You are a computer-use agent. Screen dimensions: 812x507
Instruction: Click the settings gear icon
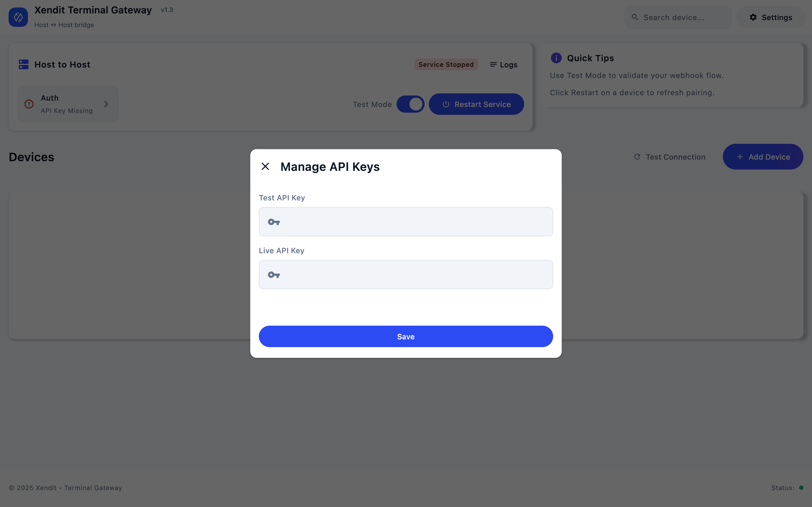[753, 17]
